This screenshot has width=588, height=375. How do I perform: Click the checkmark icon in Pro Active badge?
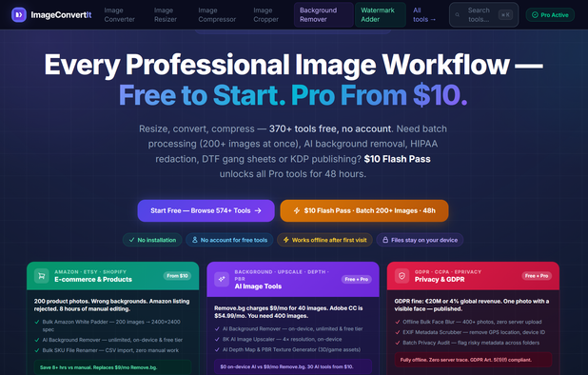point(535,15)
